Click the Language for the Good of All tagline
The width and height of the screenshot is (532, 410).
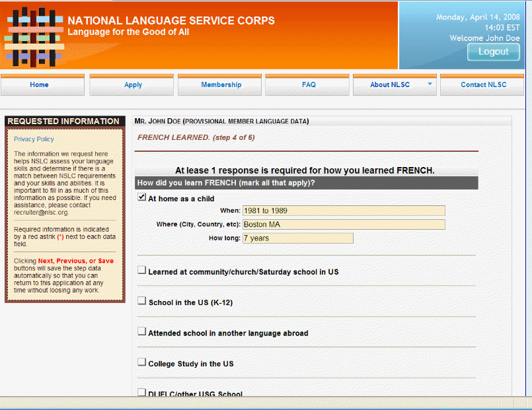pos(128,32)
